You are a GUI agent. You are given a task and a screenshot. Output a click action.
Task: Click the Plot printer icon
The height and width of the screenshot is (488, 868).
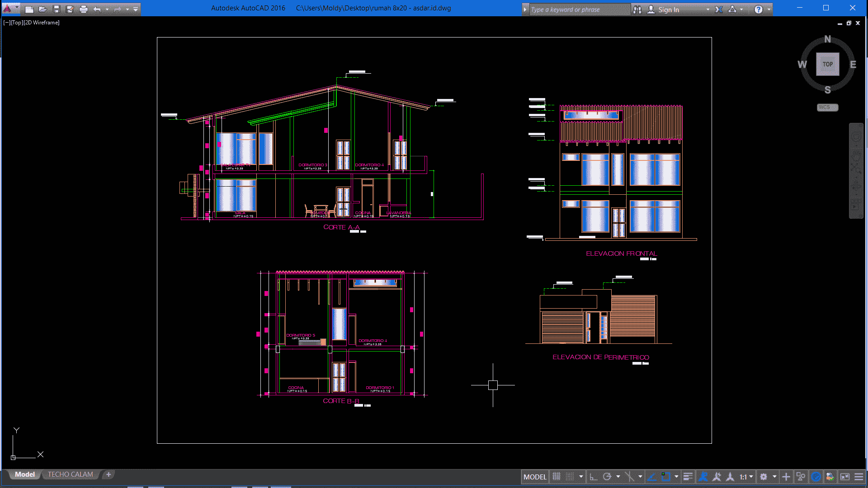pos(84,9)
